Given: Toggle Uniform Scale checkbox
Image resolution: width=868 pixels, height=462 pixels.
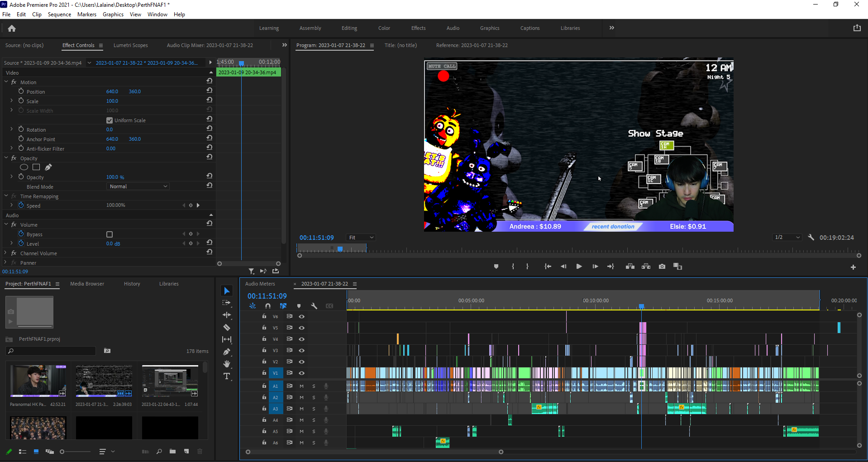Looking at the screenshot, I should point(110,120).
